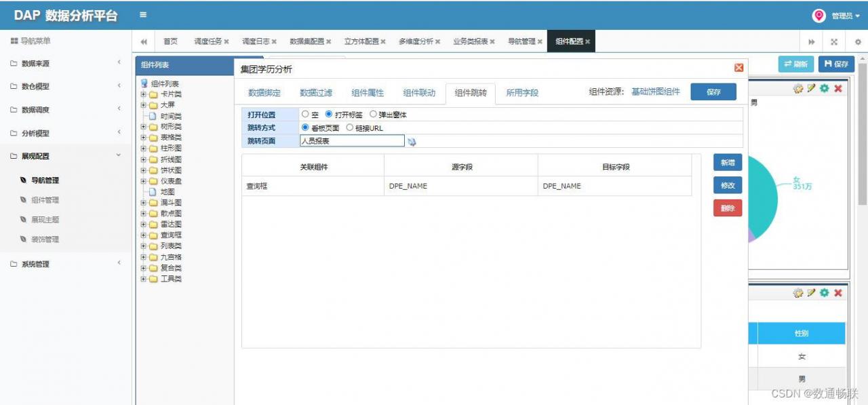The height and width of the screenshot is (405, 868).
Task: Click the 新增 button
Action: [x=728, y=163]
